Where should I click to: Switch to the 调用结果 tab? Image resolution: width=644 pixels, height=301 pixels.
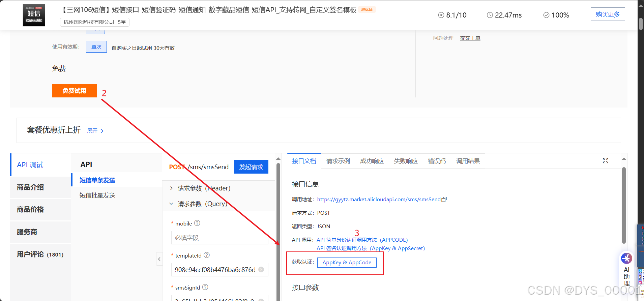tap(468, 161)
